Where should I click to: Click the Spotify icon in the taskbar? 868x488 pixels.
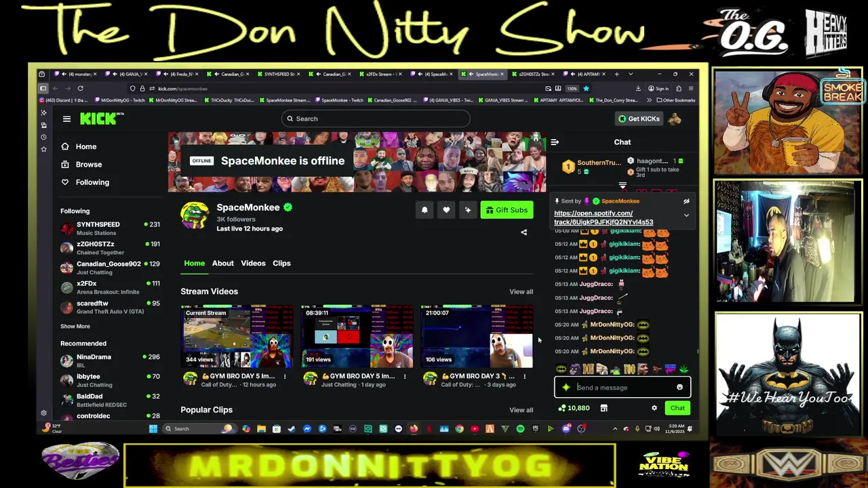(520, 428)
